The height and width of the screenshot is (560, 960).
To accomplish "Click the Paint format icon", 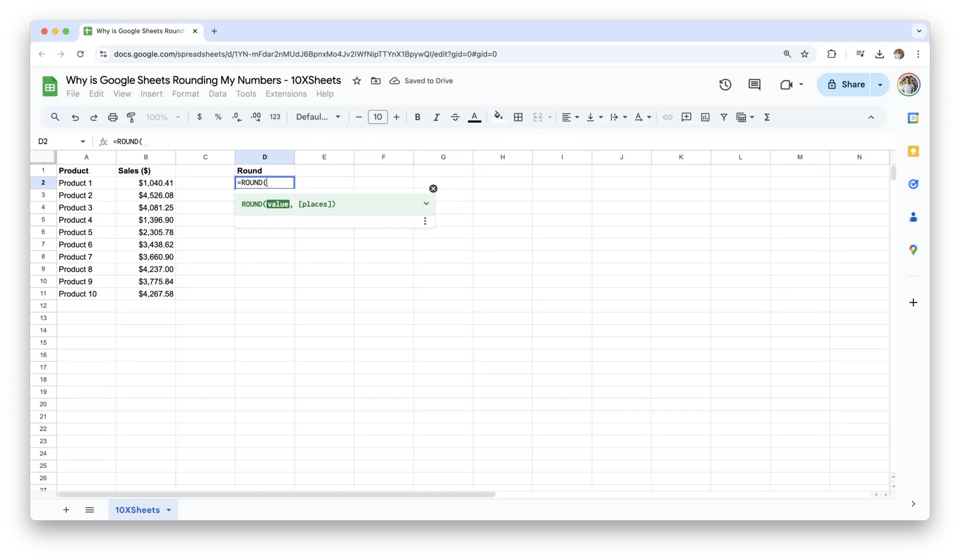I will [131, 117].
